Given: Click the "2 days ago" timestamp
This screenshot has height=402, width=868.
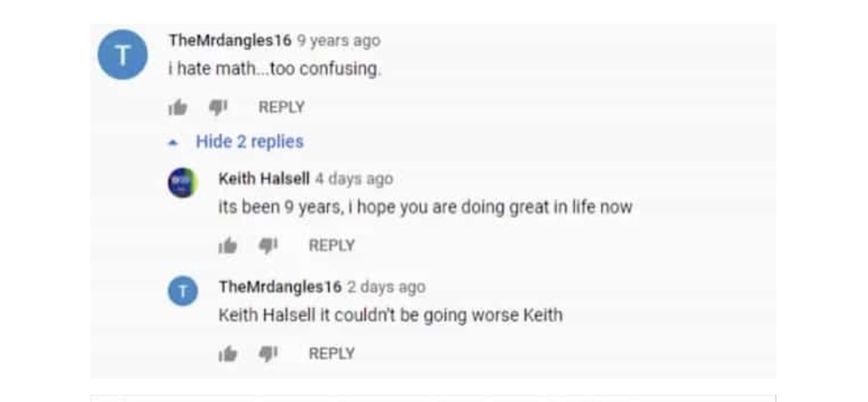Looking at the screenshot, I should point(386,287).
